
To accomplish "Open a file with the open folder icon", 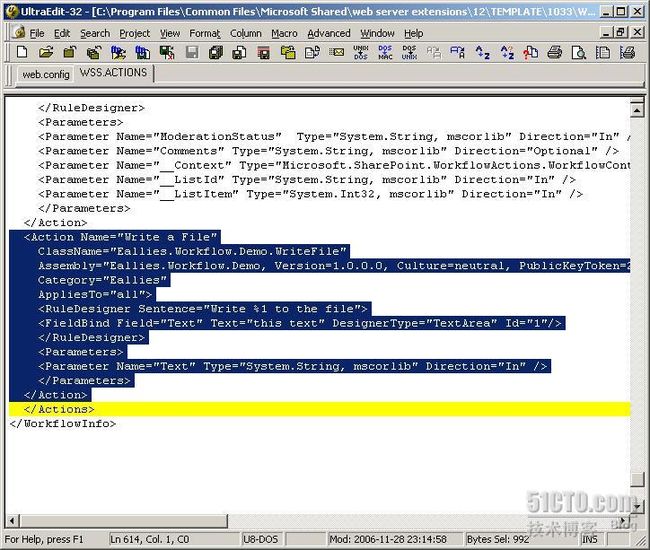I will [46, 52].
